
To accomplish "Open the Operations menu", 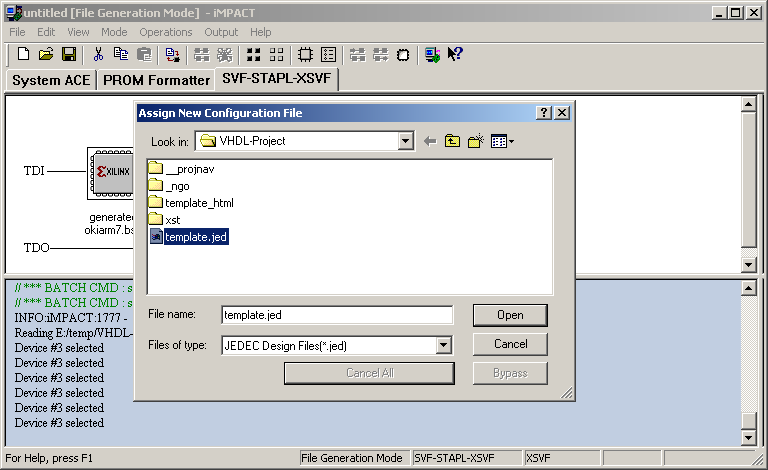I will pos(166,32).
